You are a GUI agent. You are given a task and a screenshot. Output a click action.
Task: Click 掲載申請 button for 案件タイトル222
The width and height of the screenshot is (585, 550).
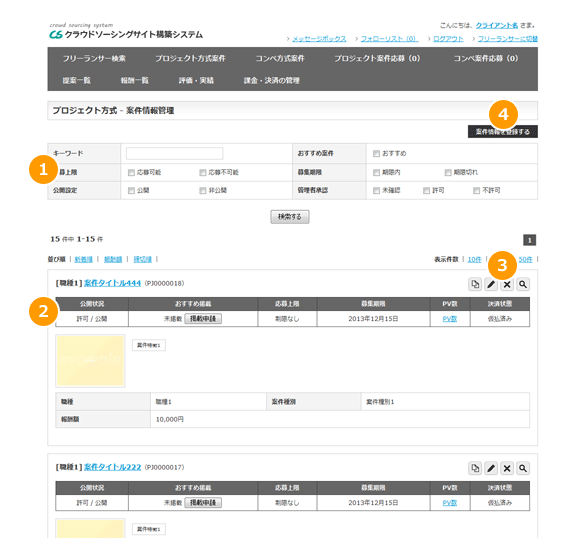coord(203,503)
